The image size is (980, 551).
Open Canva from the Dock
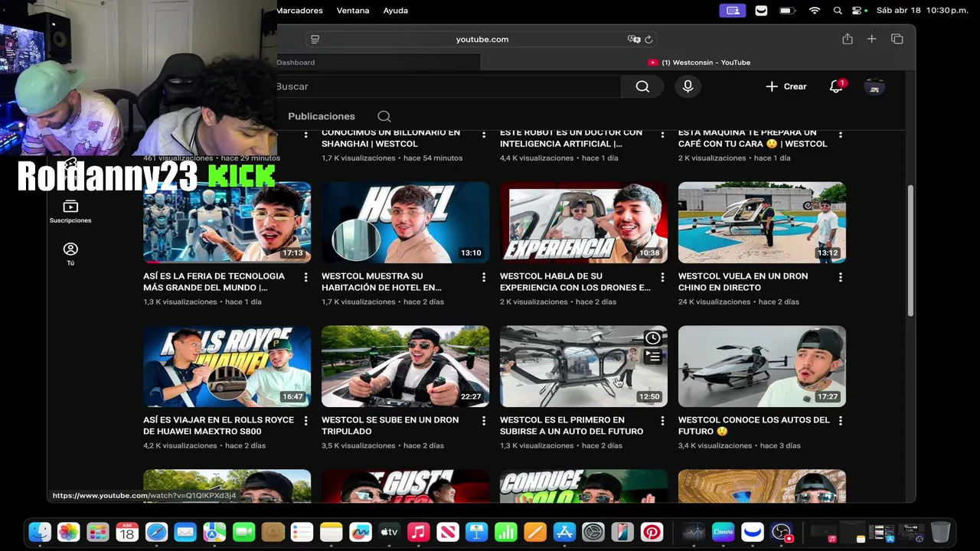723,532
